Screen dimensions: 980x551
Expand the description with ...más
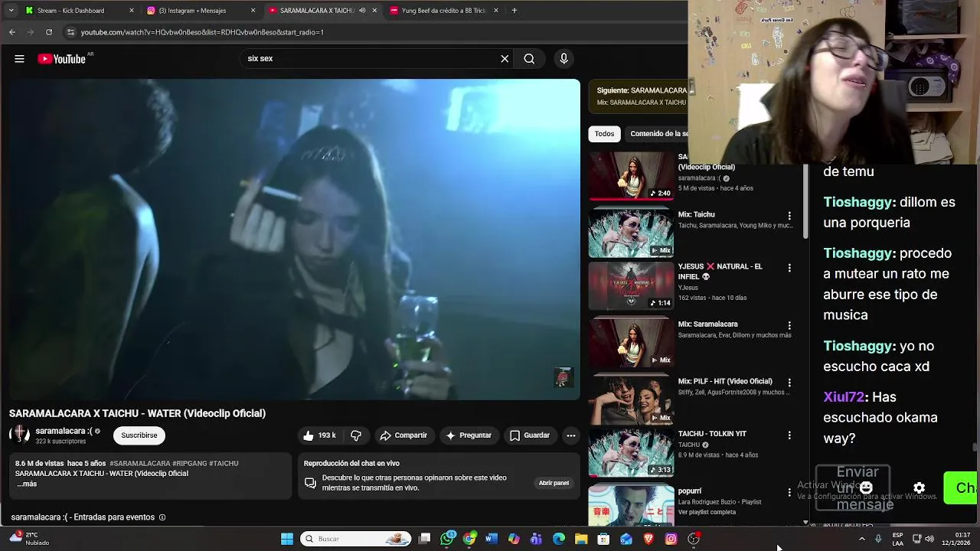[27, 484]
